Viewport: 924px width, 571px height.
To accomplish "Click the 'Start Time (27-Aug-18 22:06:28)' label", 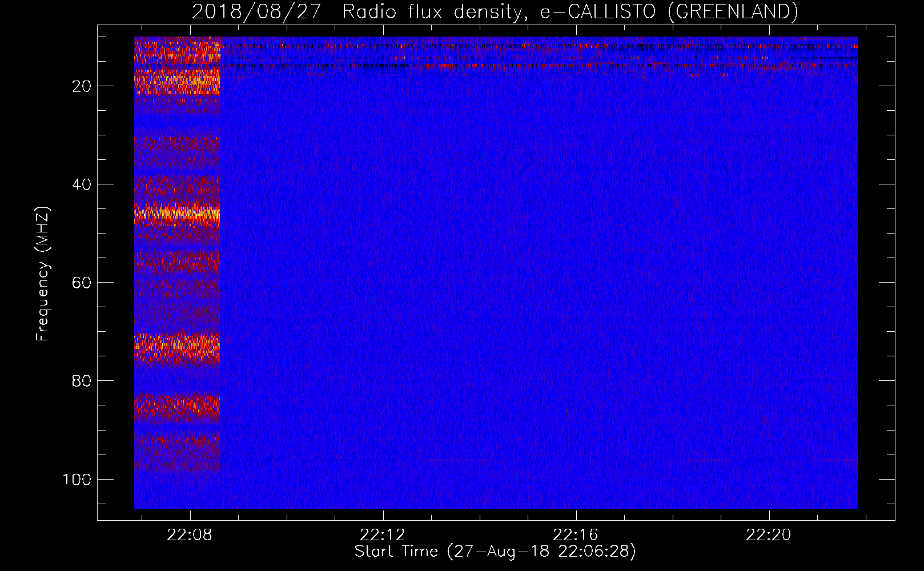I will (495, 552).
